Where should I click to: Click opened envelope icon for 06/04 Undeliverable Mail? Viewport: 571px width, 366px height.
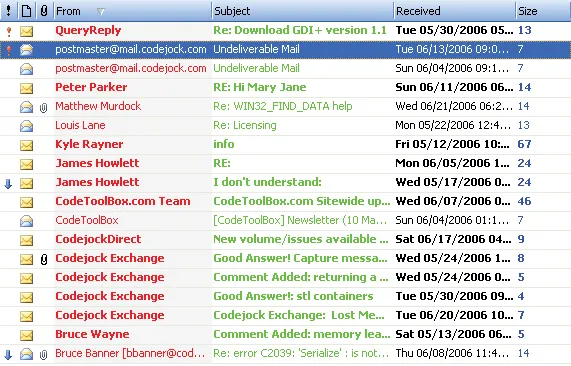click(x=26, y=69)
